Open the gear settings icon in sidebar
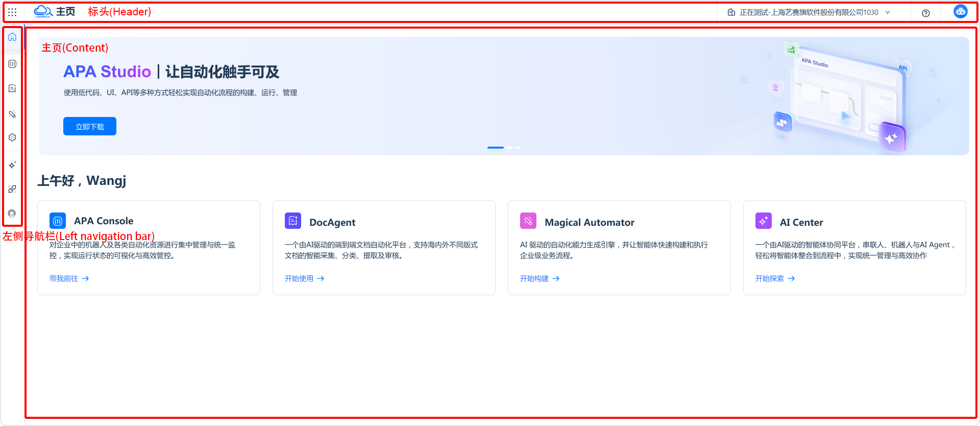Viewport: 980px width, 426px height. coord(12,137)
